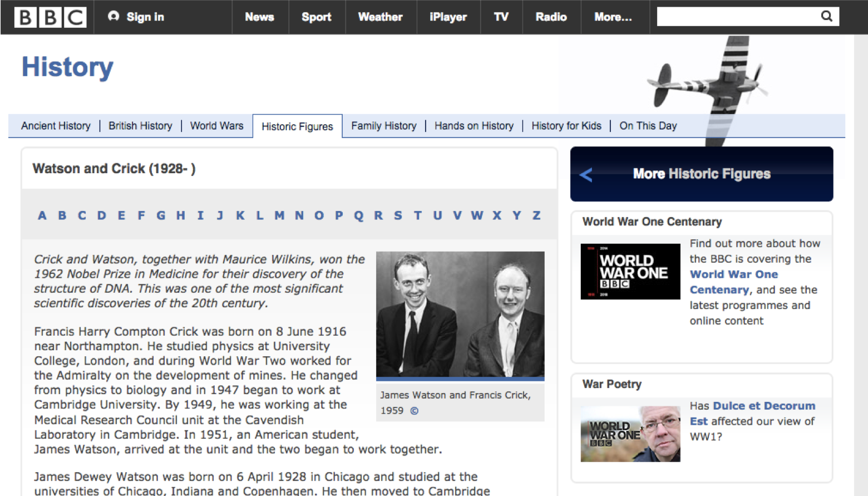Switch to the On This Day tab
868x496 pixels.
[x=648, y=126]
